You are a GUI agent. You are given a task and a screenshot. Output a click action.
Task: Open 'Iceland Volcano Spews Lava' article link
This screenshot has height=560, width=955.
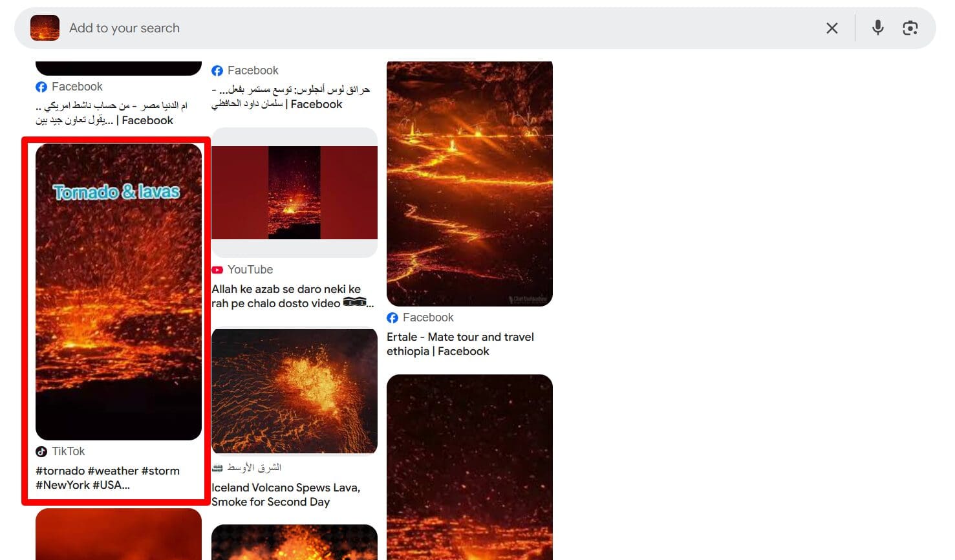point(286,495)
